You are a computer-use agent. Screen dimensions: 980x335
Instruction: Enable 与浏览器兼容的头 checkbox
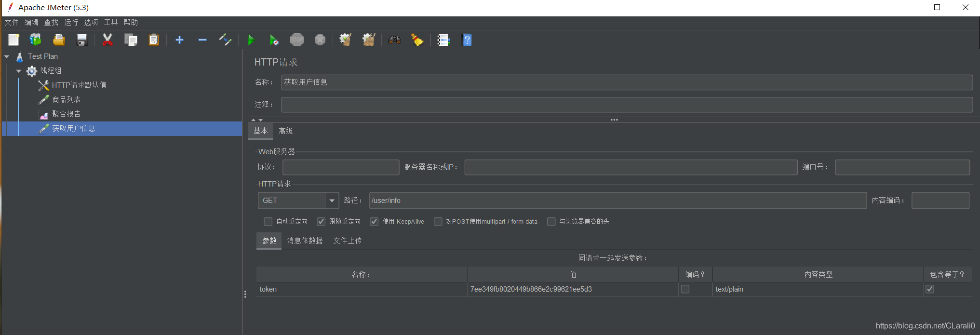[551, 222]
